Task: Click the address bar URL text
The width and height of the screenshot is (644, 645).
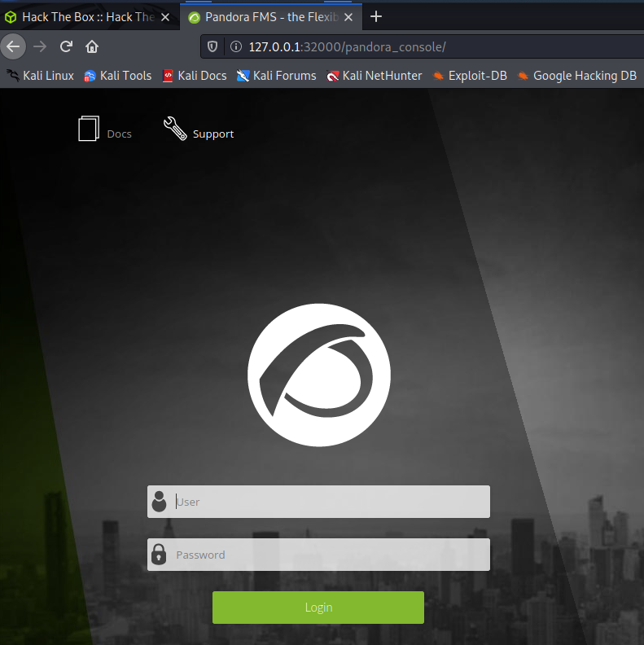Action: click(x=347, y=47)
